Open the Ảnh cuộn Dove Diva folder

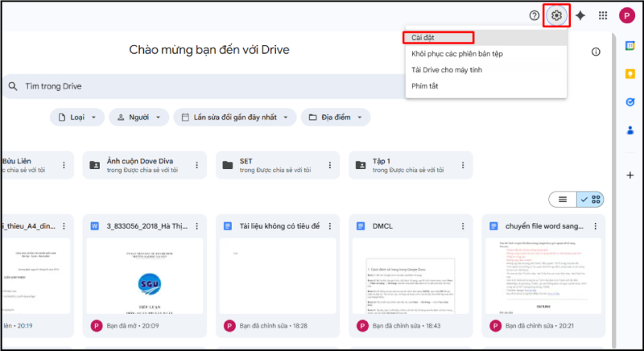pos(145,165)
